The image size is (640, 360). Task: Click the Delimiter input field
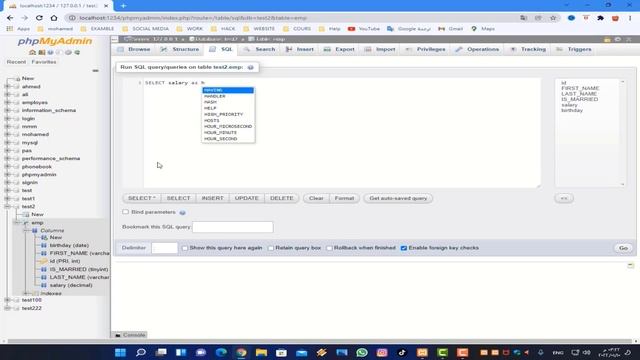coord(164,248)
